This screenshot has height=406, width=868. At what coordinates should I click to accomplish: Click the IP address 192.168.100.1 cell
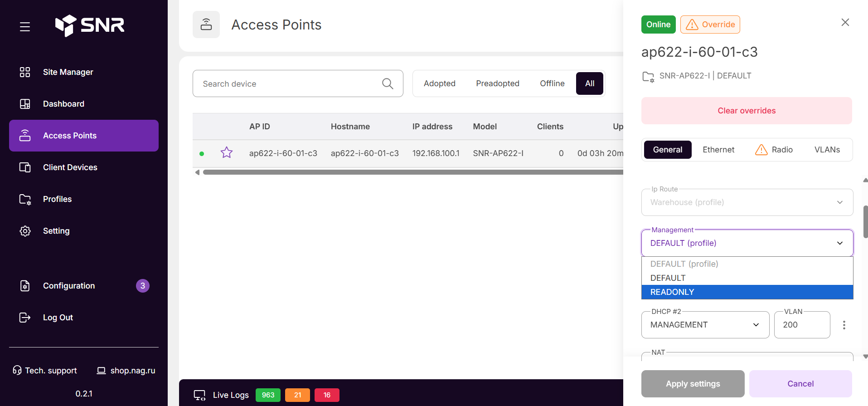click(x=436, y=153)
